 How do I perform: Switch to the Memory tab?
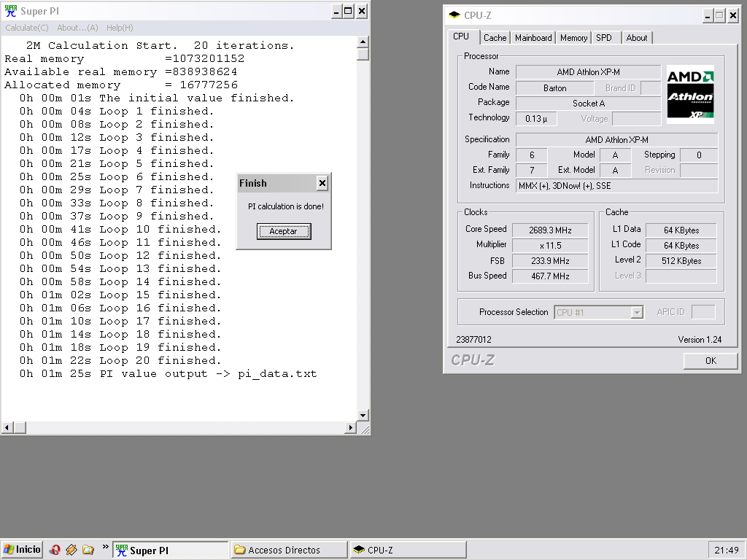click(573, 38)
